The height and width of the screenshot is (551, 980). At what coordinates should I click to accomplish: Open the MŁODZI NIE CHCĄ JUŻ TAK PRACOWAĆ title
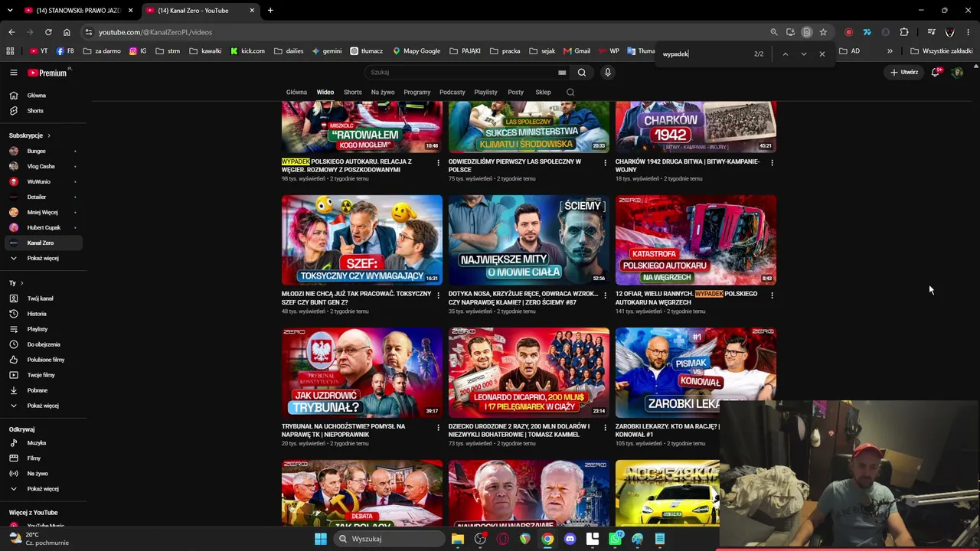click(356, 298)
